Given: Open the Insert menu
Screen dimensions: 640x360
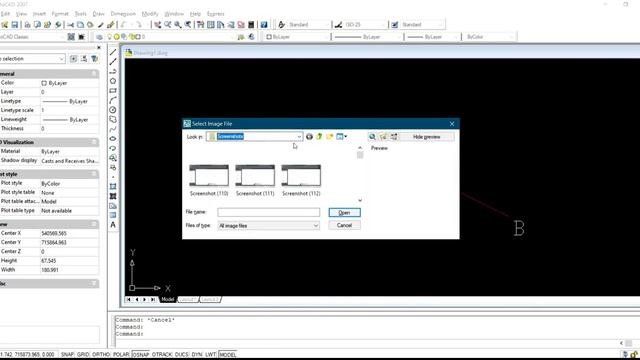Looking at the screenshot, I should click(39, 14).
